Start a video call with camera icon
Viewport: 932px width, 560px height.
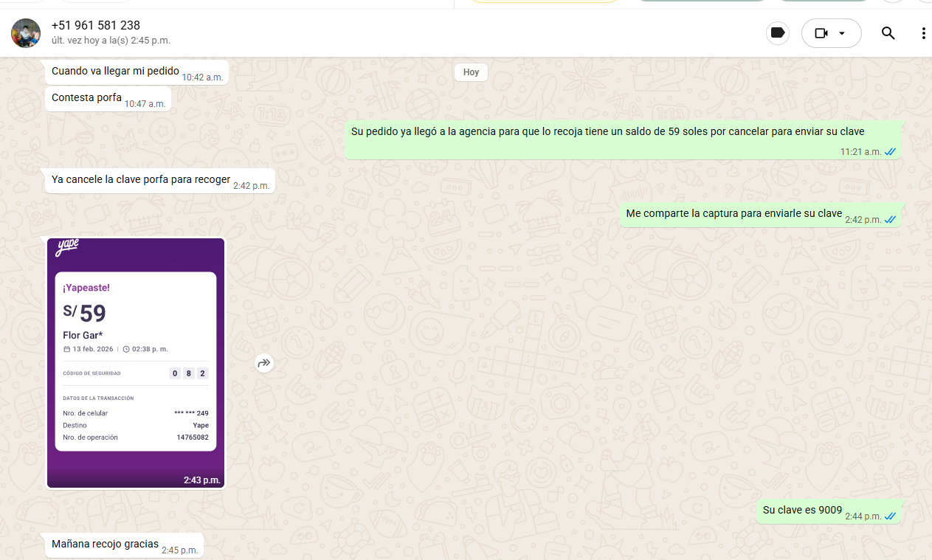821,33
